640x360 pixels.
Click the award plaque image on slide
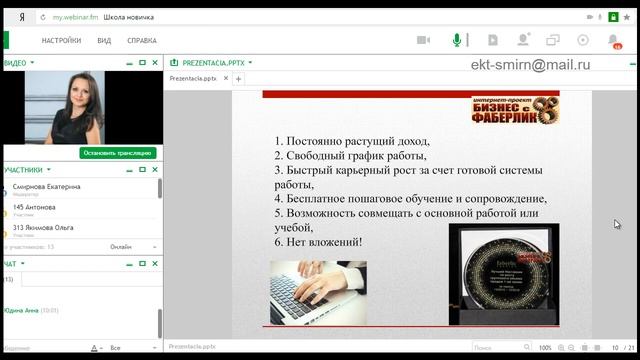[504, 274]
